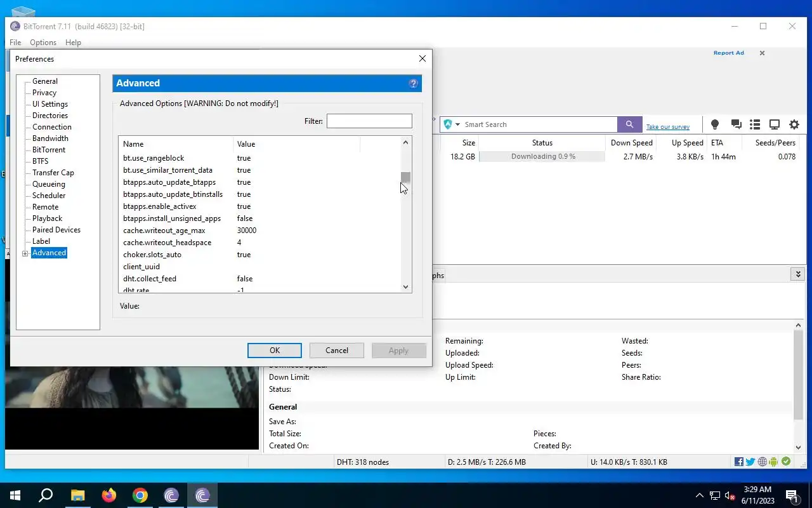
Task: Click the blue help question mark icon
Action: coord(414,83)
